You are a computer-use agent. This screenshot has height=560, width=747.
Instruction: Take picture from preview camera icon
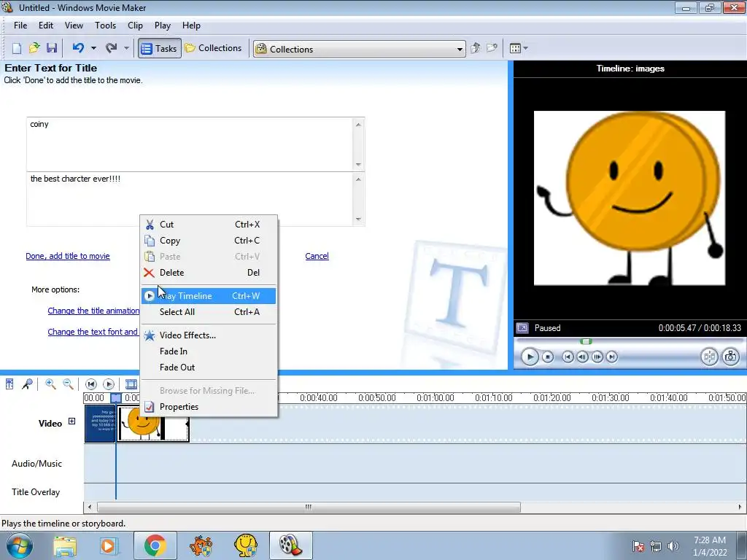point(730,357)
